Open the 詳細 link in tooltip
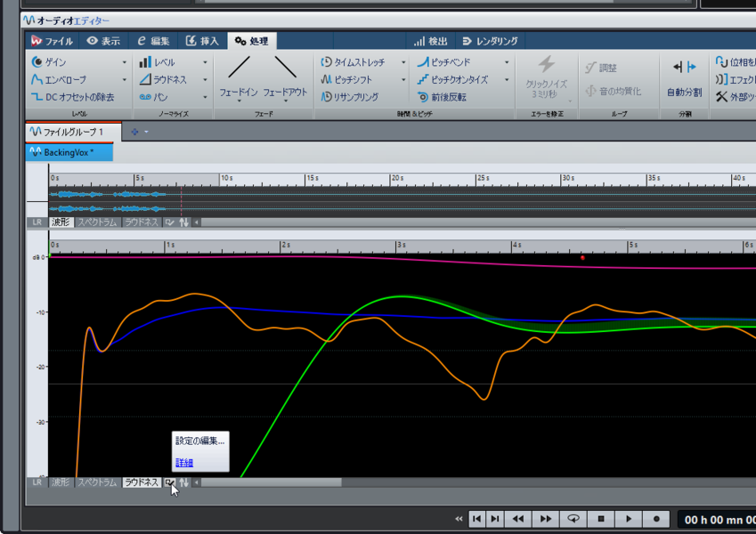The image size is (756, 534). pos(184,463)
